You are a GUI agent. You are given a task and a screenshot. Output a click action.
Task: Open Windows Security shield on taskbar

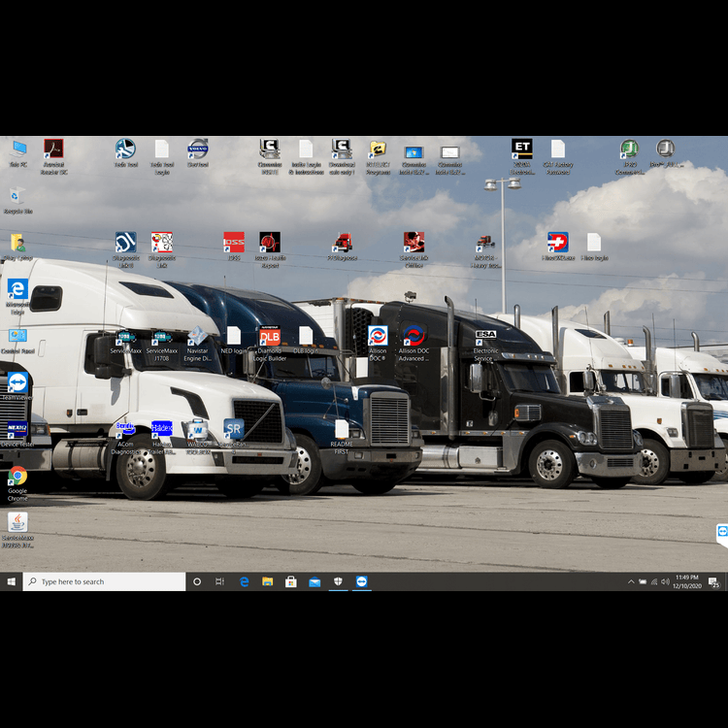point(338,581)
